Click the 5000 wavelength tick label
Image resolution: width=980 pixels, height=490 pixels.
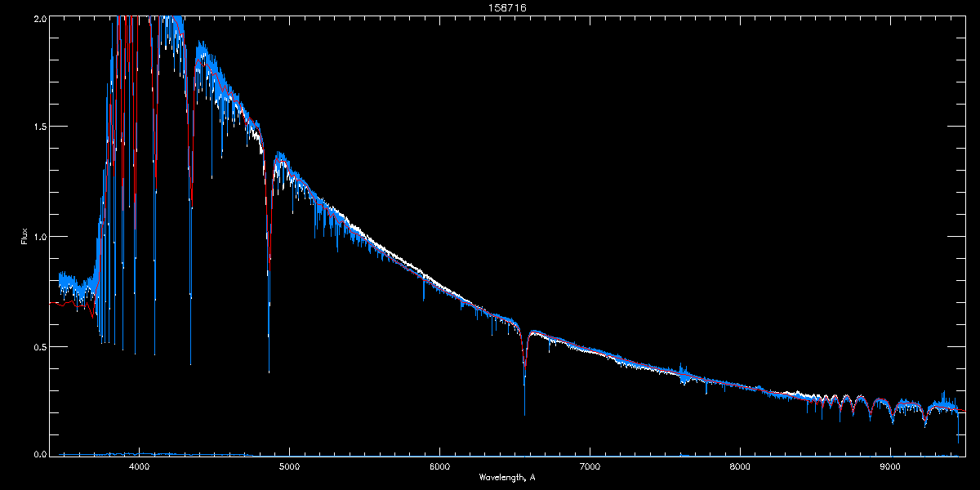coord(289,466)
